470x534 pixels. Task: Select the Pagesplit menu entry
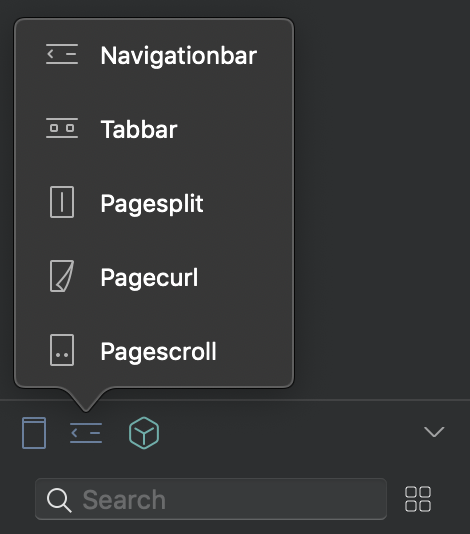click(154, 203)
